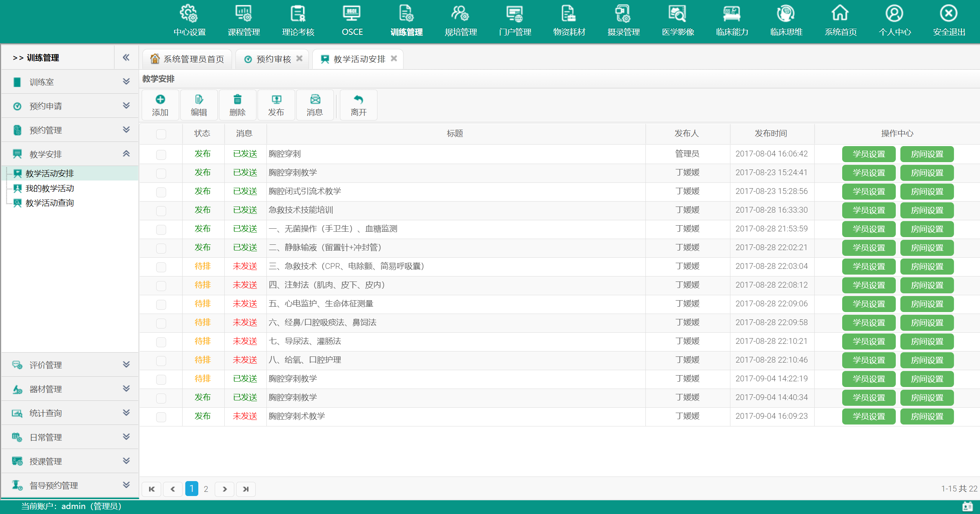980x514 pixels.
Task: Check the 二、静脉输液 row checkbox
Action: tap(161, 248)
